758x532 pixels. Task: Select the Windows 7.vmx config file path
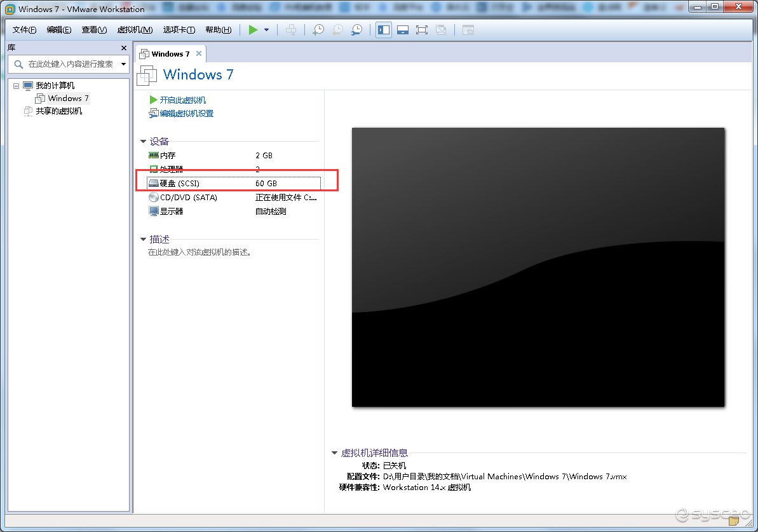[504, 476]
